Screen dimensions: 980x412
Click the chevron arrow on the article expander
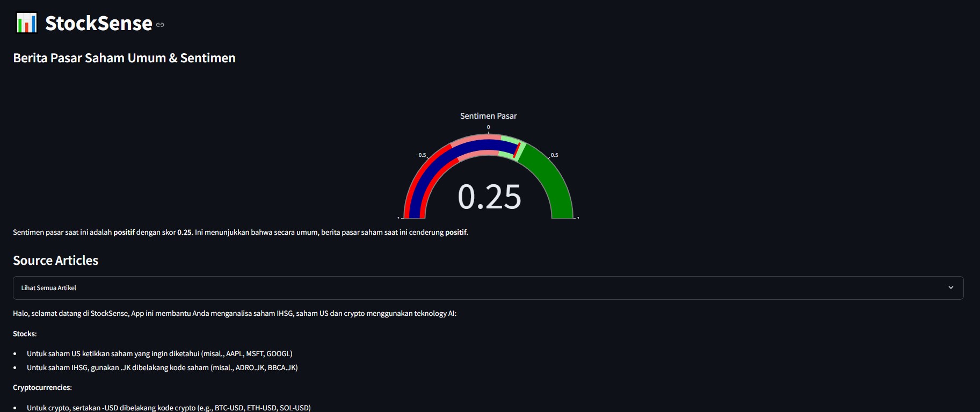[x=950, y=288]
